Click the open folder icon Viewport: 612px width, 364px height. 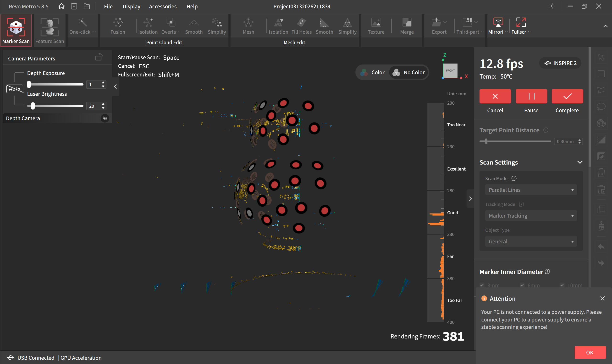[x=87, y=6]
